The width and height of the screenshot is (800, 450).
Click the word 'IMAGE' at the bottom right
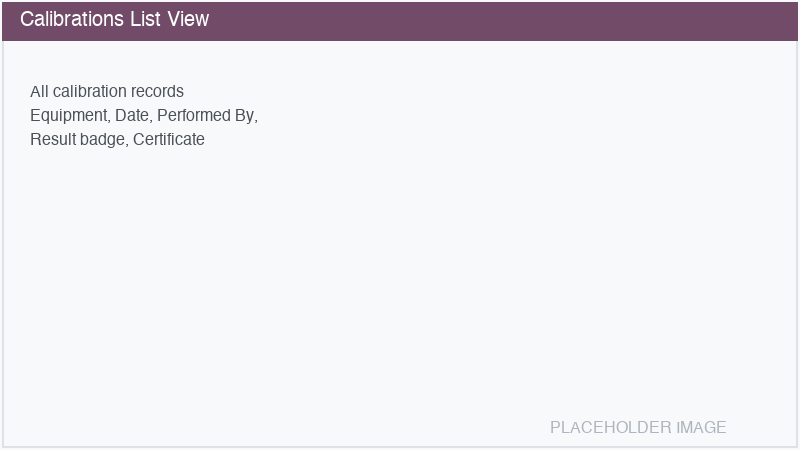[x=701, y=428]
